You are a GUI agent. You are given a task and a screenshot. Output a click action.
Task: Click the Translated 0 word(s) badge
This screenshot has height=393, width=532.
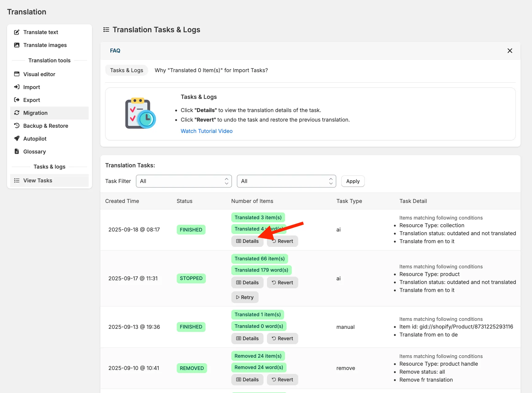259,326
